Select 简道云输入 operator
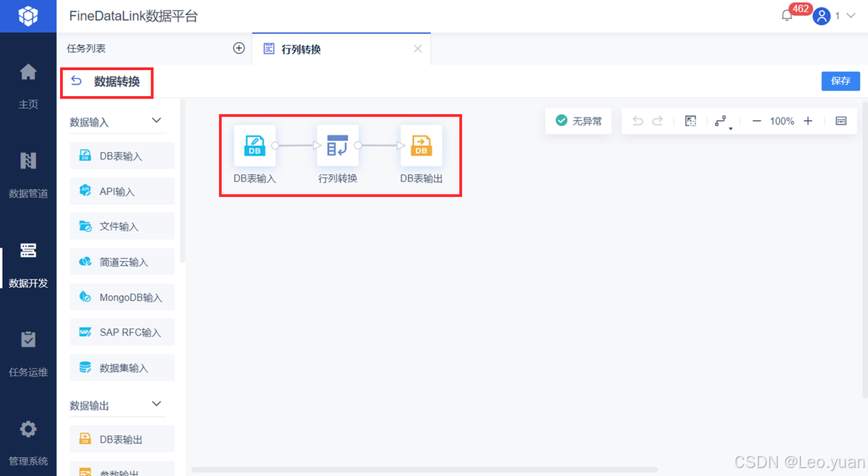 click(x=122, y=262)
